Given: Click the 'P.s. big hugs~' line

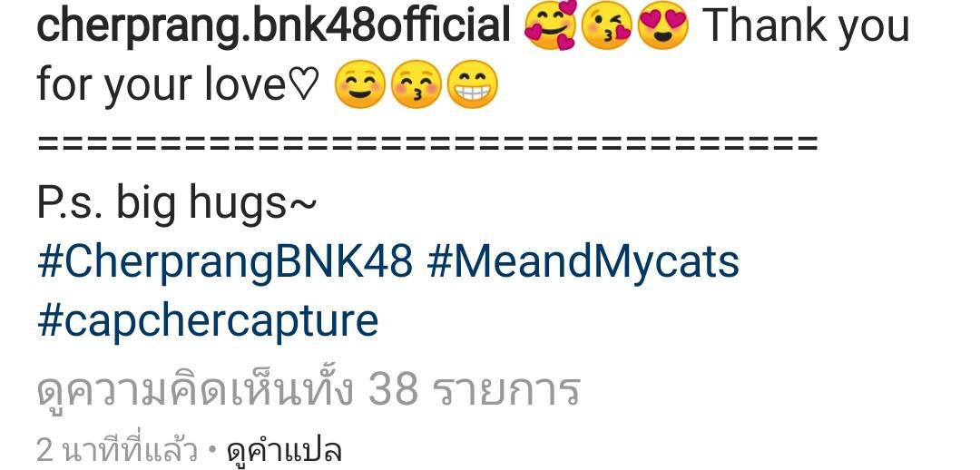Looking at the screenshot, I should point(177,204).
